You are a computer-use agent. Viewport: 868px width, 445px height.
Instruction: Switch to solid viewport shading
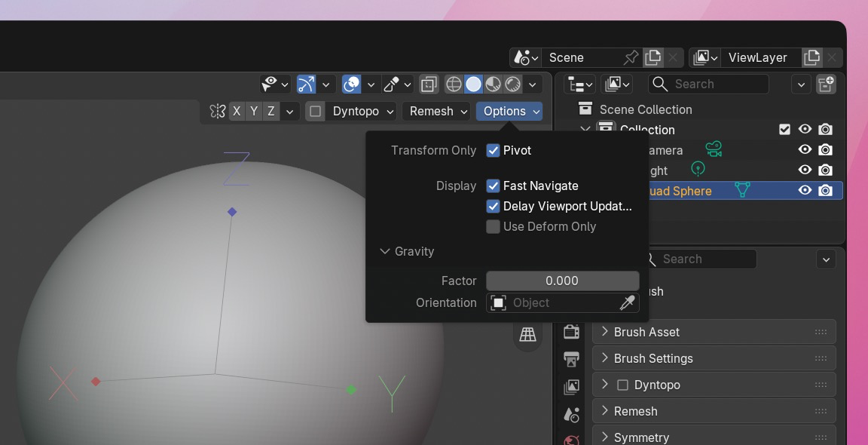473,84
